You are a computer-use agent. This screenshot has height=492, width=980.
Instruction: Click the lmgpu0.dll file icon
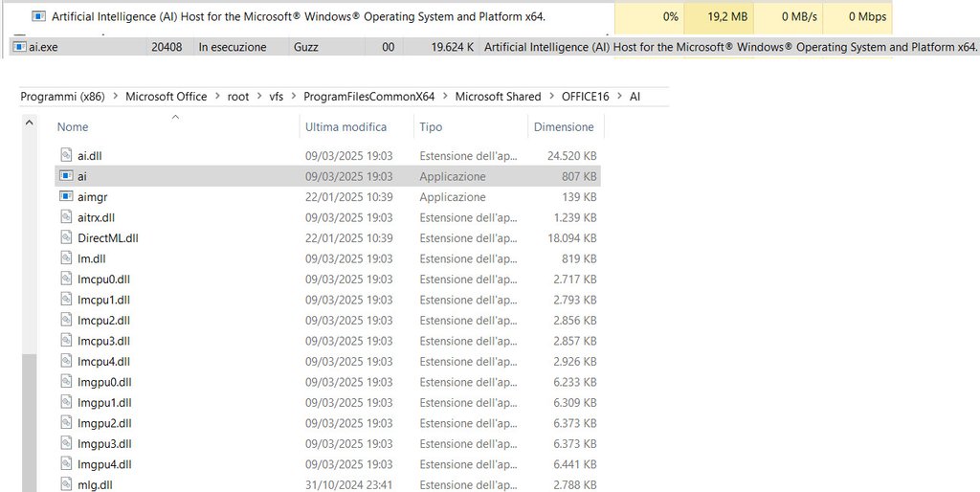(x=66, y=383)
